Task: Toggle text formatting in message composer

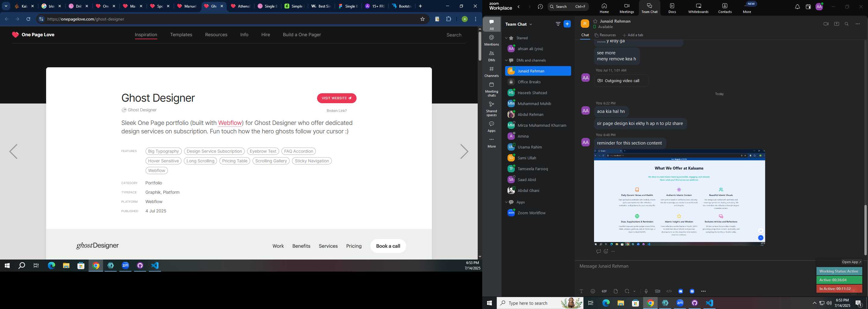Action: 581,291
